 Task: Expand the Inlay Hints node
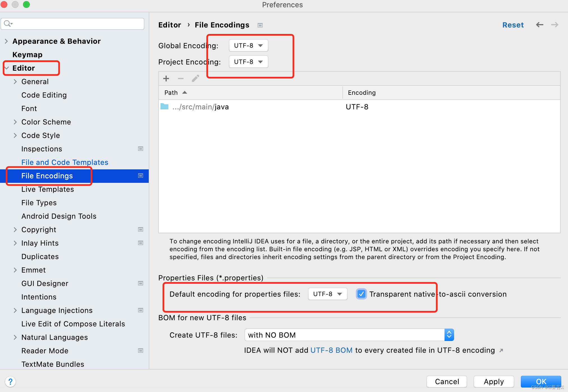point(15,243)
